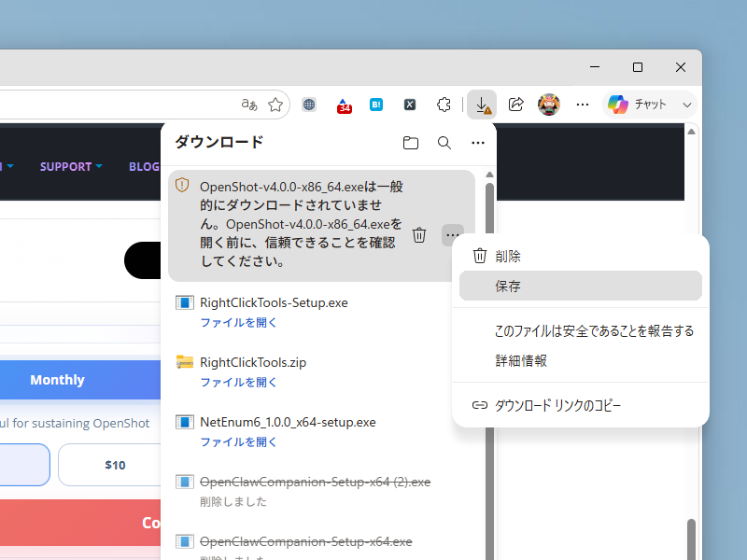747x560 pixels.
Task: Click the share icon in toolbar
Action: tap(516, 105)
